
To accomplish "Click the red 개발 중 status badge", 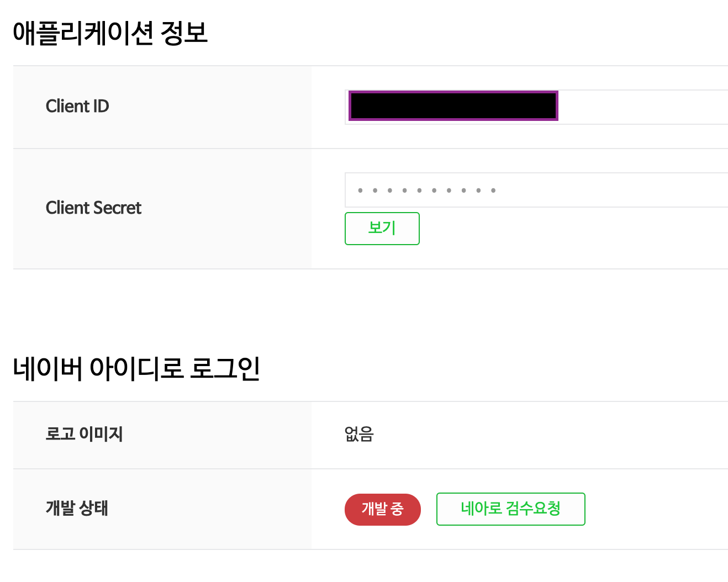I will (x=382, y=509).
